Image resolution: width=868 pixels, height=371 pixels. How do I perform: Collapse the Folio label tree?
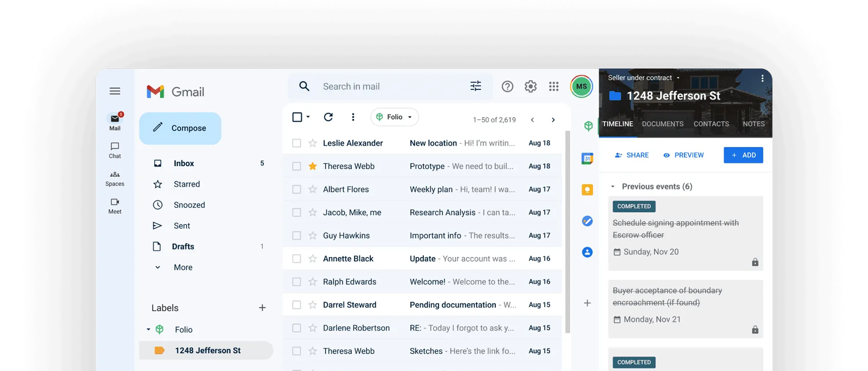point(148,329)
